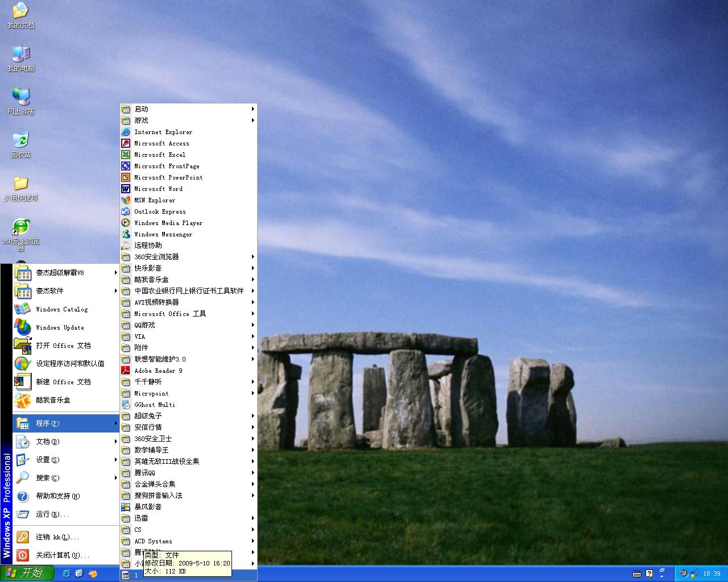Launch Microsoft Excel from the programs list

(188, 155)
